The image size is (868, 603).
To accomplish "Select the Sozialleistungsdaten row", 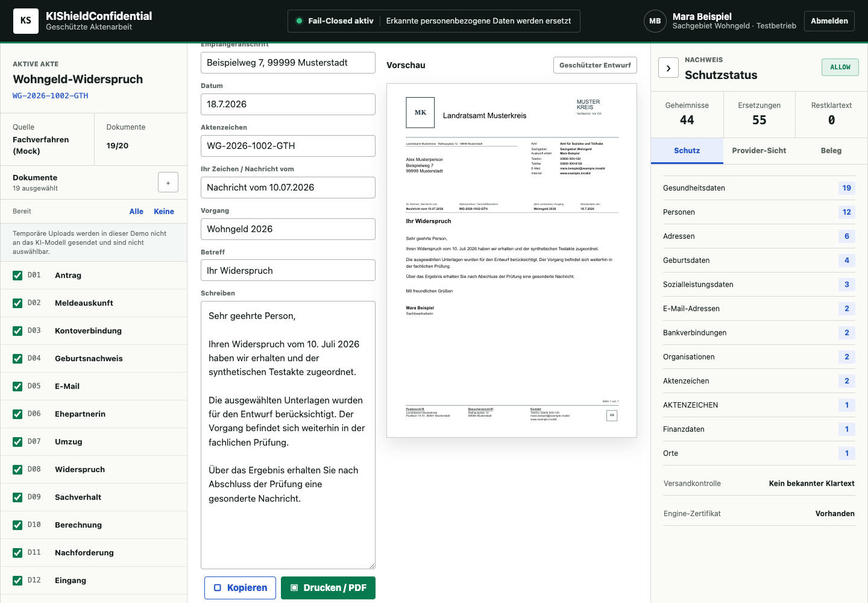I will [x=759, y=285].
